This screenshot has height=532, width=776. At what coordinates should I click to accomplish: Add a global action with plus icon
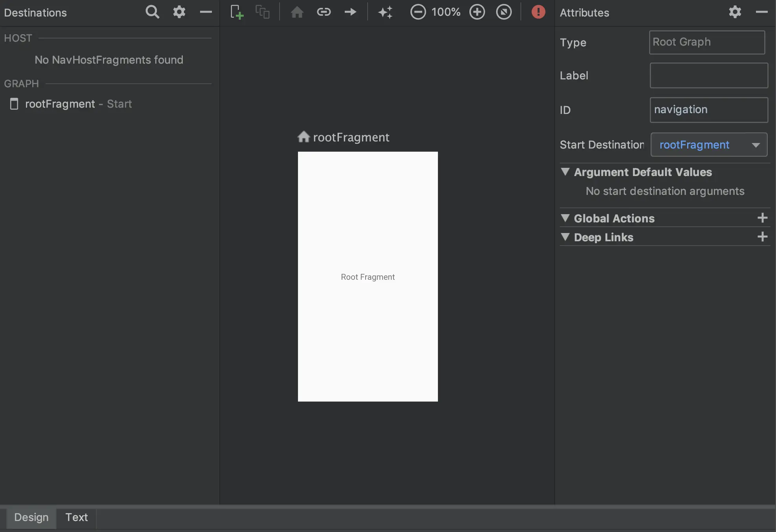tap(762, 218)
